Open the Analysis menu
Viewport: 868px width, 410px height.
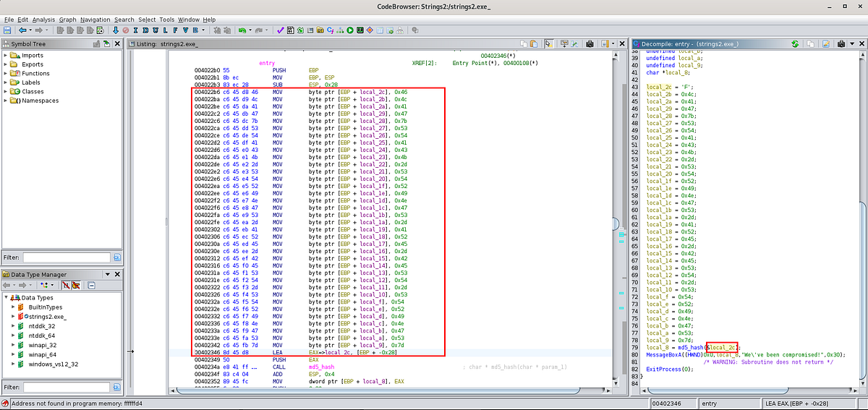point(43,19)
